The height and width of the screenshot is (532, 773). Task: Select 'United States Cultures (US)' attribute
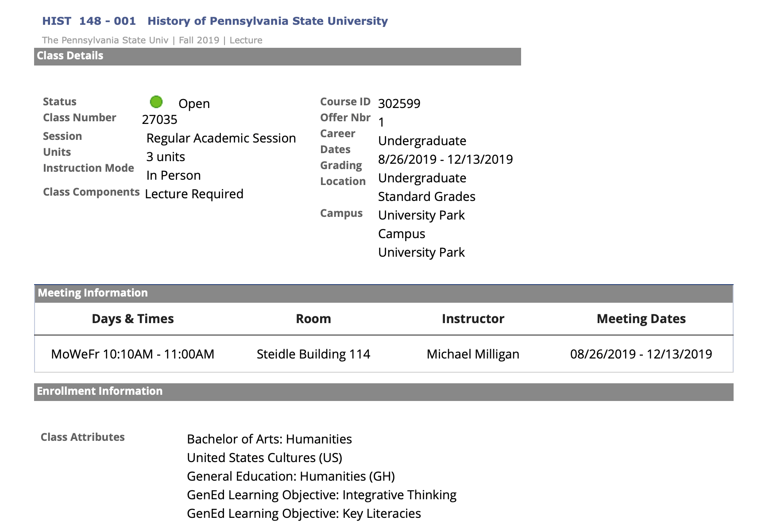[x=265, y=458]
